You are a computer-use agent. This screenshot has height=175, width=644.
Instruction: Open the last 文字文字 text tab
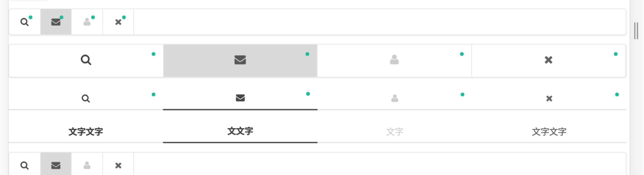point(549,132)
